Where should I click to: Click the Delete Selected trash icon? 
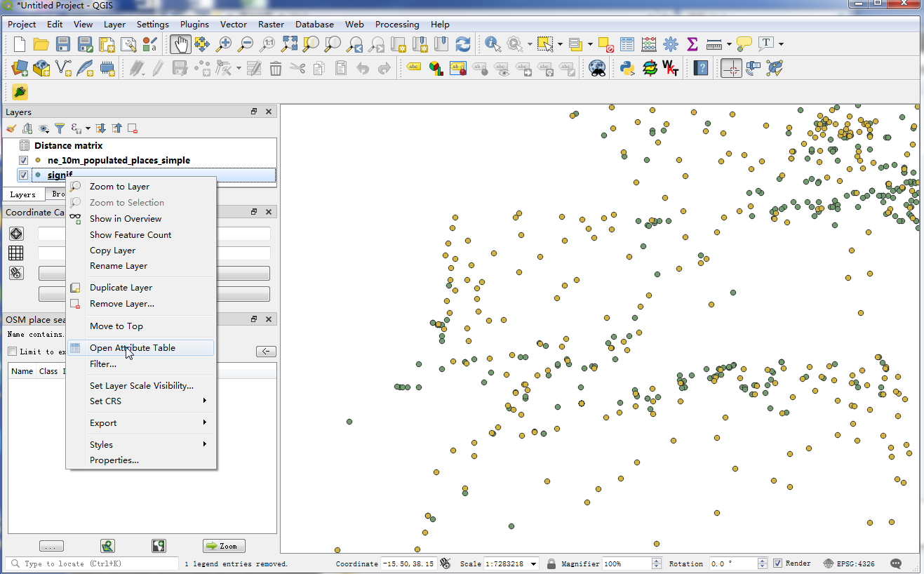276,68
